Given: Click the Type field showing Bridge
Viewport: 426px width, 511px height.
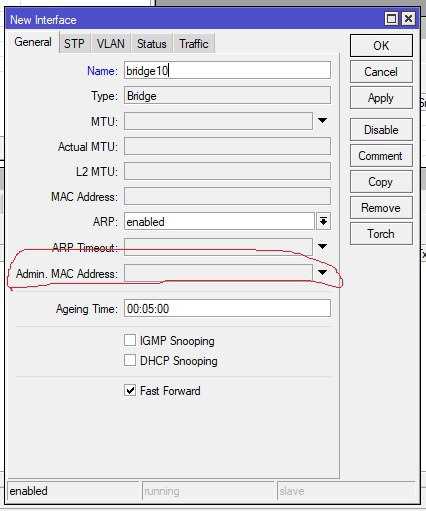Looking at the screenshot, I should (227, 96).
